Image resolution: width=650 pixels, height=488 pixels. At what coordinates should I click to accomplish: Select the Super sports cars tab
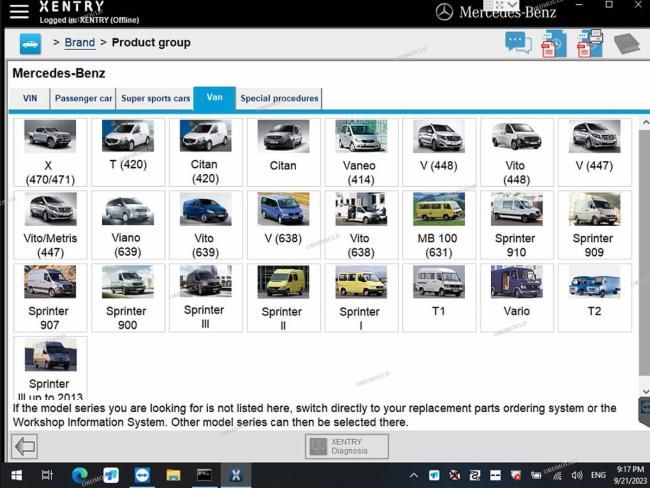point(155,99)
